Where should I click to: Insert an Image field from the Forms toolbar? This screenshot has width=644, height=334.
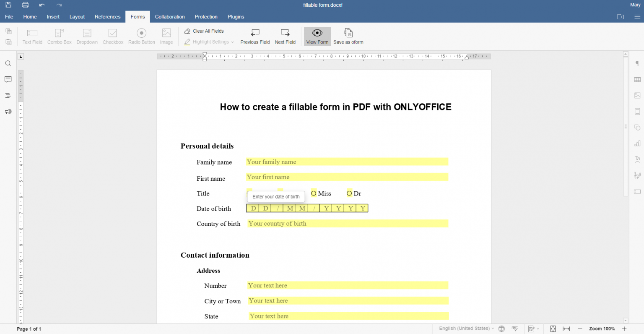click(x=166, y=36)
